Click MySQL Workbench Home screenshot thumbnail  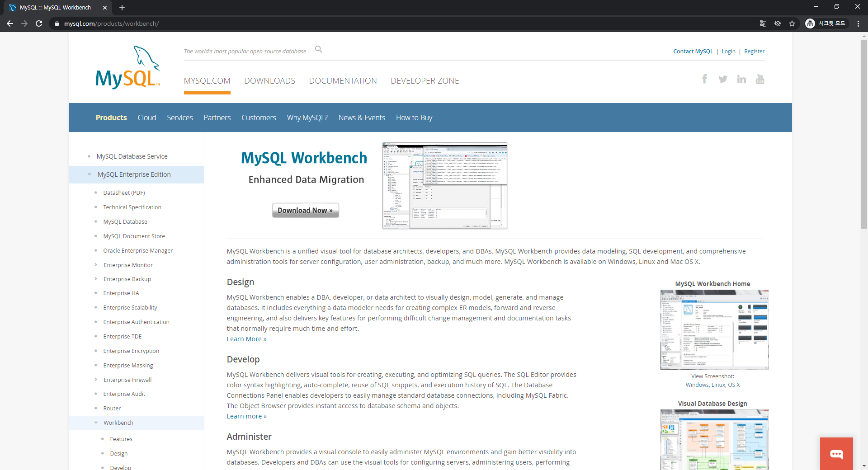point(714,329)
